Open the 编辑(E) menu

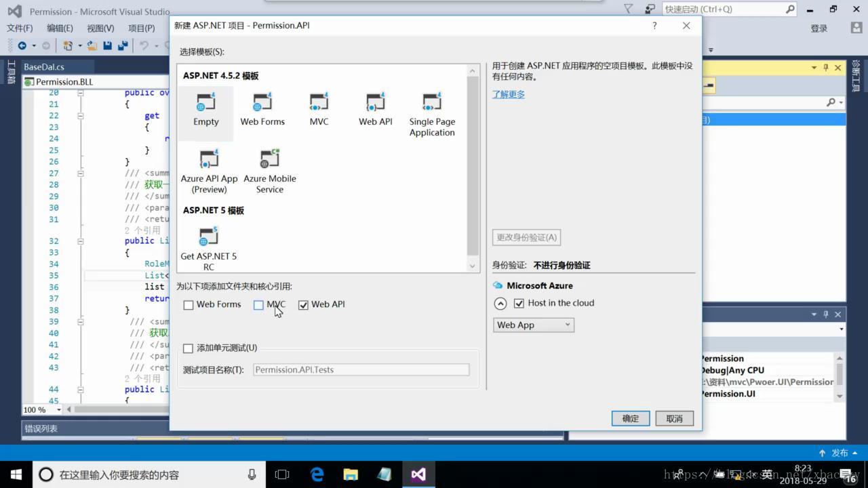60,28
